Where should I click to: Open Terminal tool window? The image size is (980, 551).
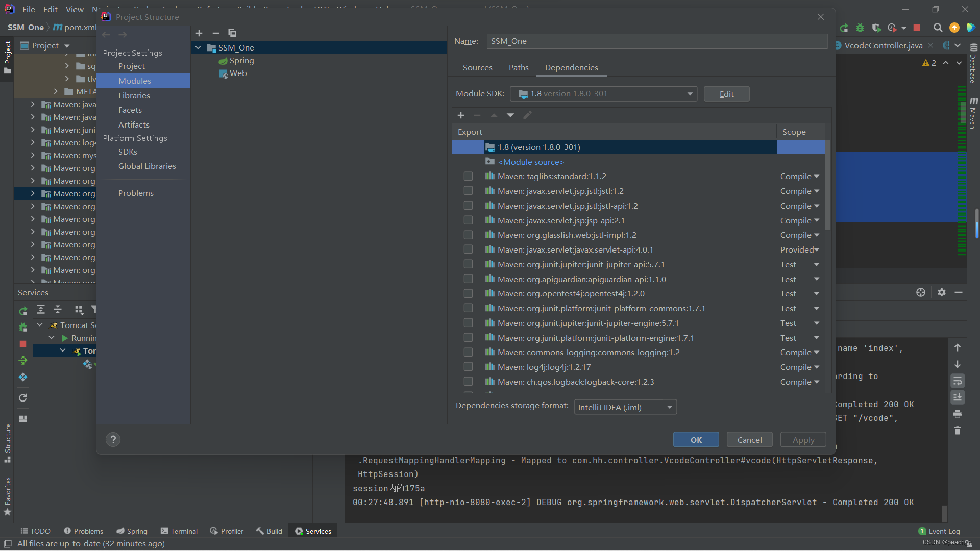(179, 531)
